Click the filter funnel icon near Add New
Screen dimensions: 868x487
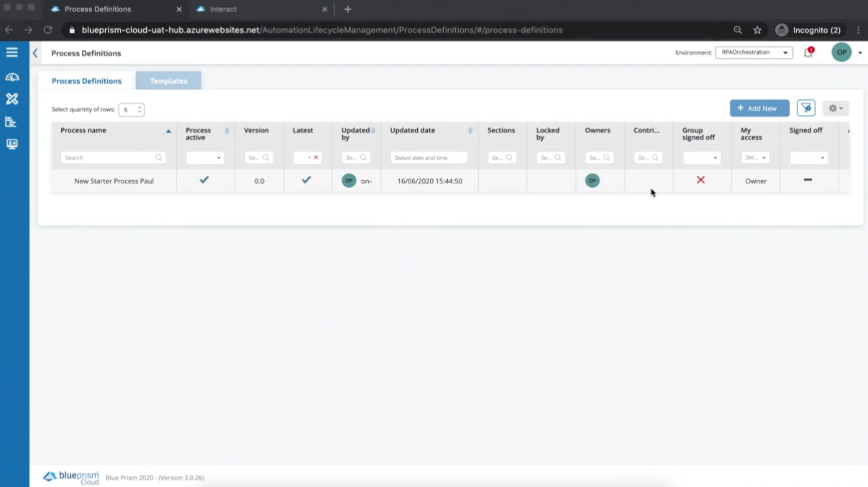pyautogui.click(x=805, y=108)
